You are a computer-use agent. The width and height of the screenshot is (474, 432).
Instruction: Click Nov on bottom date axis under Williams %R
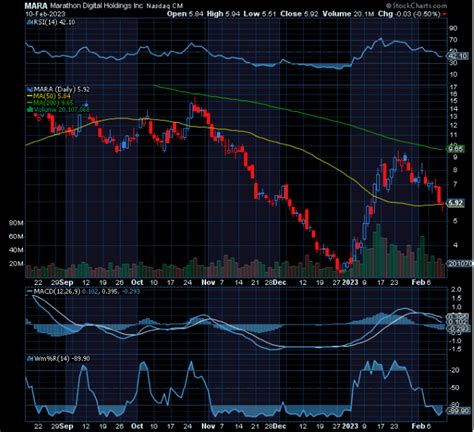(x=208, y=426)
